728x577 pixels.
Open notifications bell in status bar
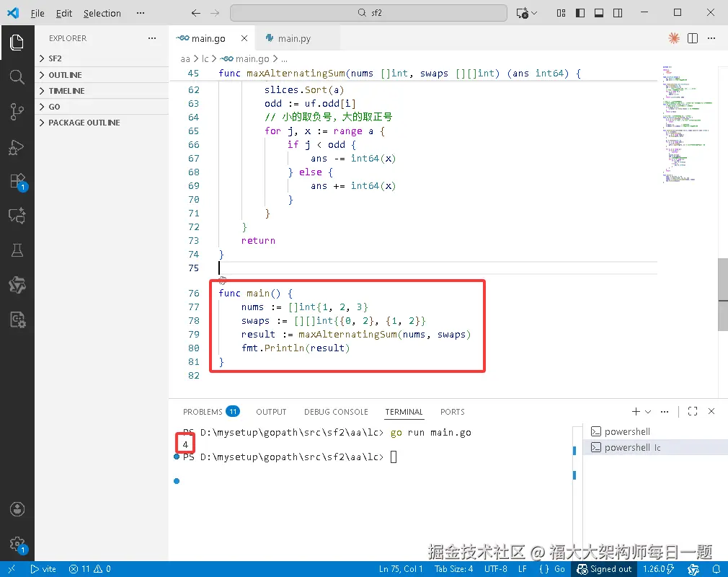(716, 568)
